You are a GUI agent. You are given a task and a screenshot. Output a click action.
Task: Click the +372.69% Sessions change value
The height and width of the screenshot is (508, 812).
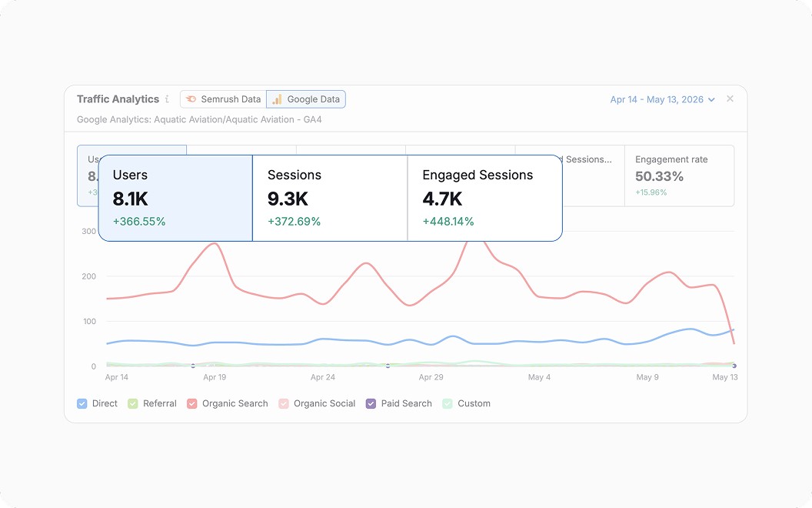pyautogui.click(x=295, y=222)
